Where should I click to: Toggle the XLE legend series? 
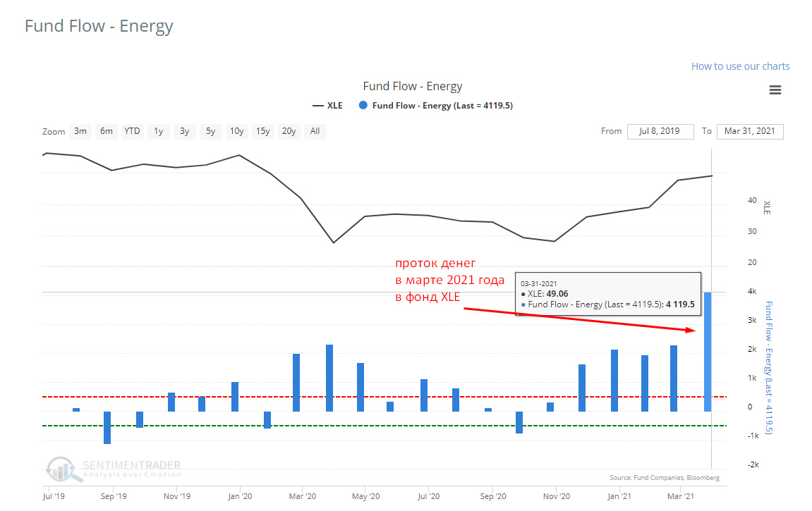327,106
